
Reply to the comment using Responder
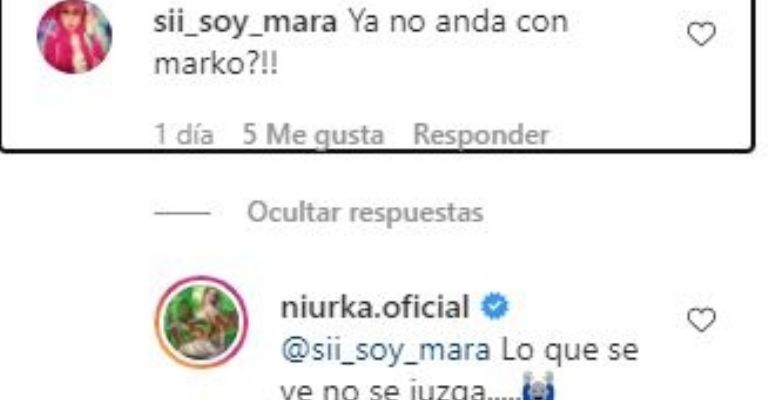tap(481, 134)
